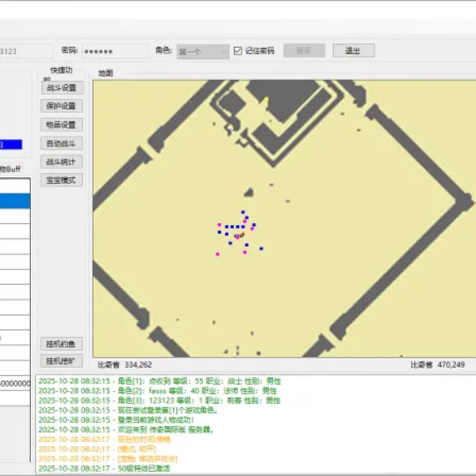476x476 pixels.
Task: Click the list cell containing 0000000
Action: [15, 383]
